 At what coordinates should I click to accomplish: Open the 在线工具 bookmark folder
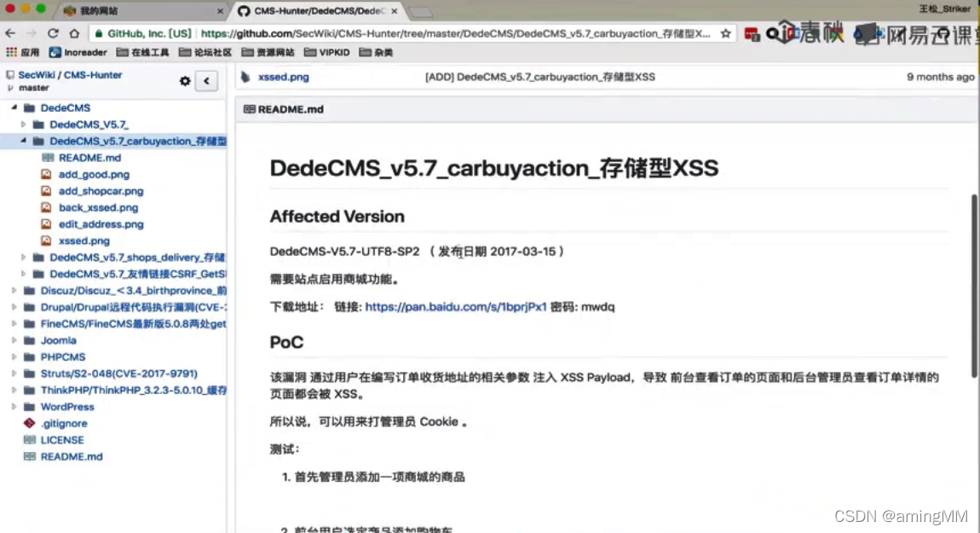coord(142,53)
